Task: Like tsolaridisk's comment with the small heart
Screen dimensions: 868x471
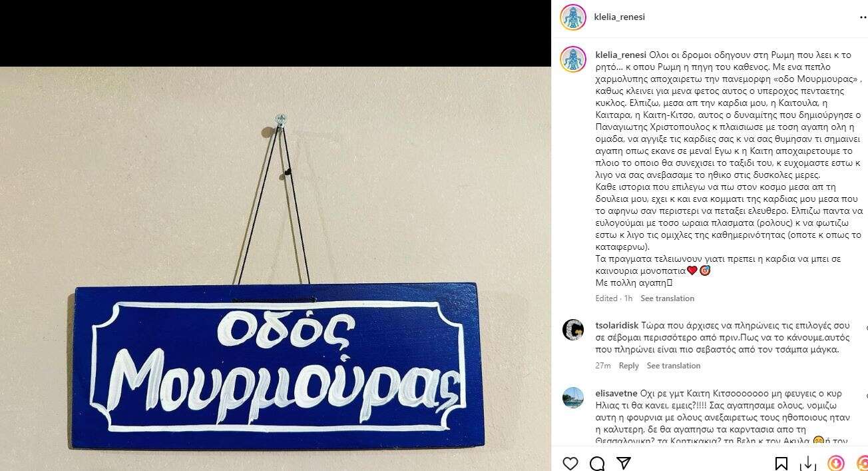Action: tap(865, 328)
